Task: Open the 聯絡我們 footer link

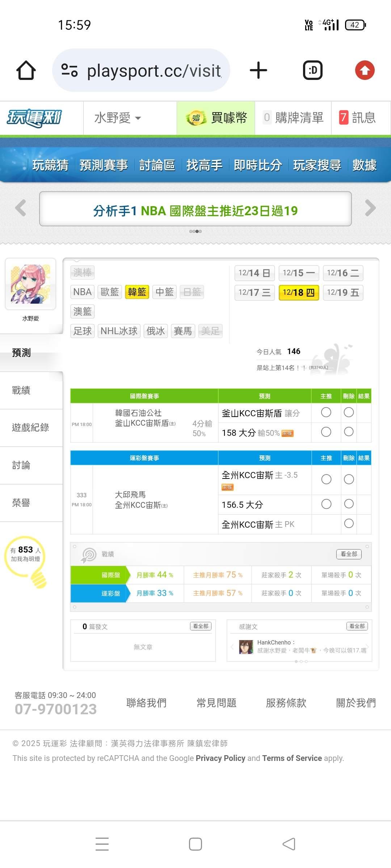Action: (x=146, y=703)
